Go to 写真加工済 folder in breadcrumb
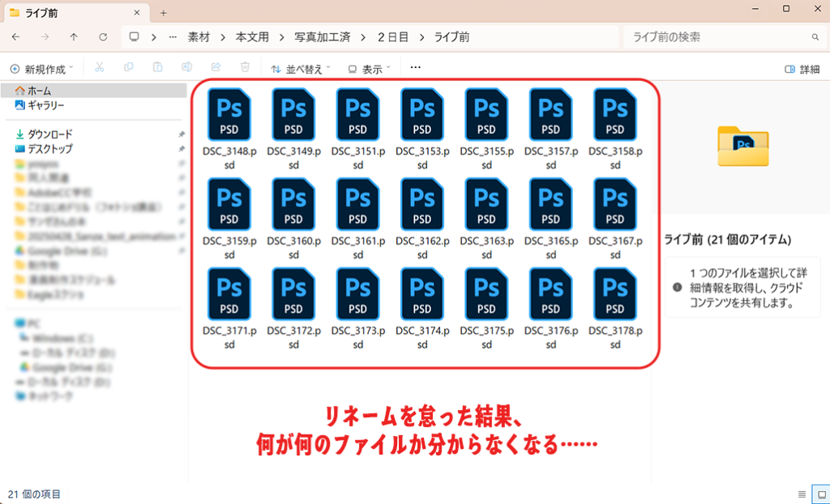The height and width of the screenshot is (504, 830). 323,37
